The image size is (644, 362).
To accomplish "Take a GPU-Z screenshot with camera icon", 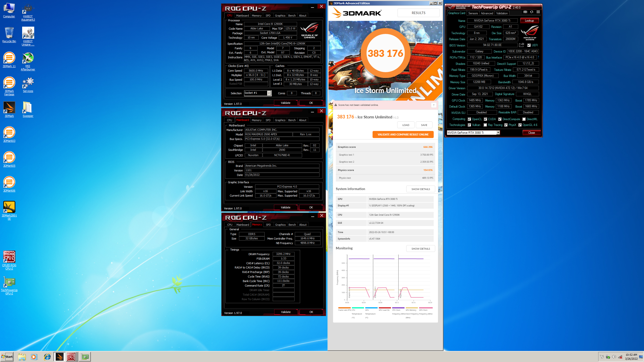I will 525,12.
